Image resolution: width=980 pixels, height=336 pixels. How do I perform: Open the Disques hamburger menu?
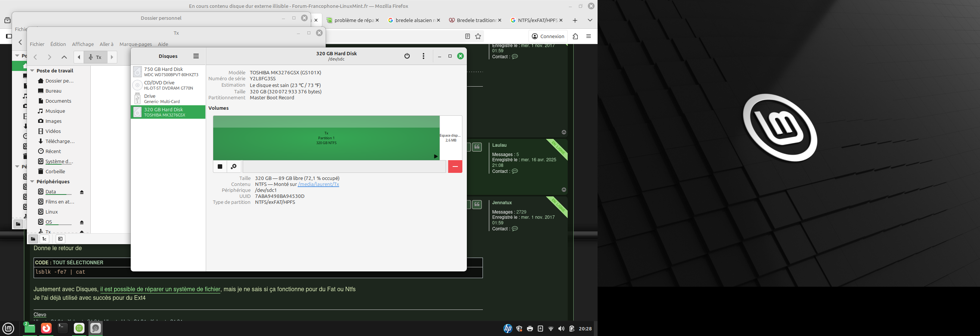click(x=196, y=56)
